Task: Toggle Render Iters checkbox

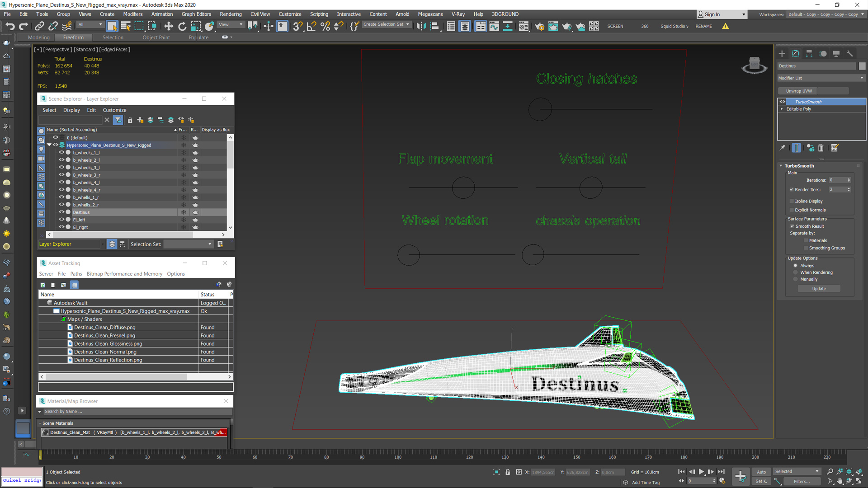Action: pyautogui.click(x=792, y=190)
